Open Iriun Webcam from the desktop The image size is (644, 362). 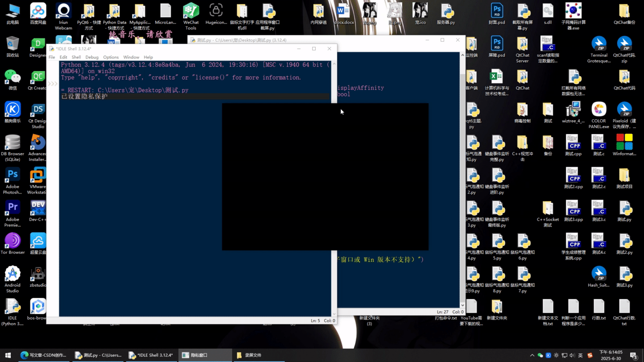[63, 11]
